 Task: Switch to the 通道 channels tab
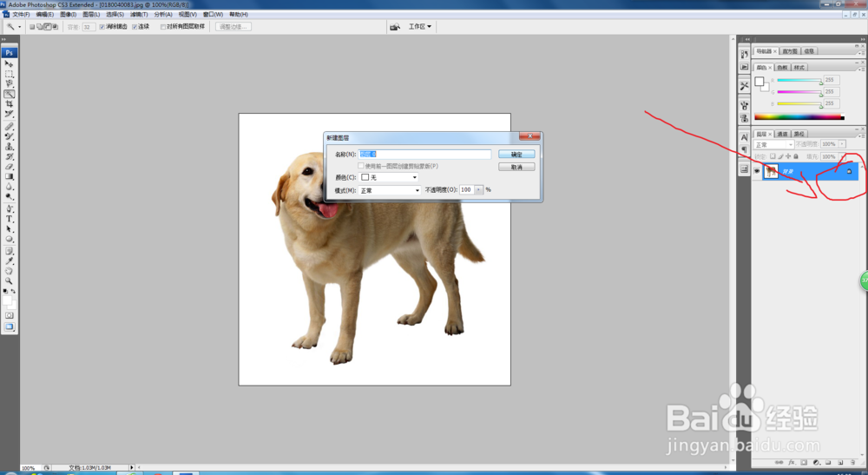(782, 135)
